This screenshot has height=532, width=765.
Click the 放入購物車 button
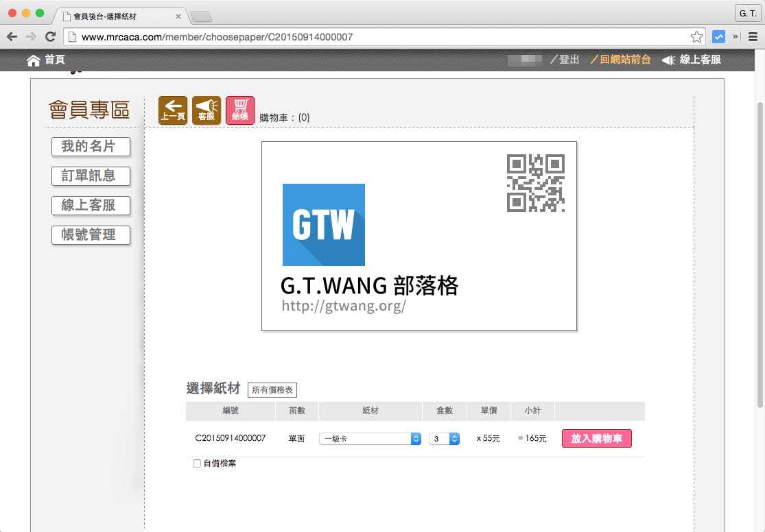[x=596, y=439]
